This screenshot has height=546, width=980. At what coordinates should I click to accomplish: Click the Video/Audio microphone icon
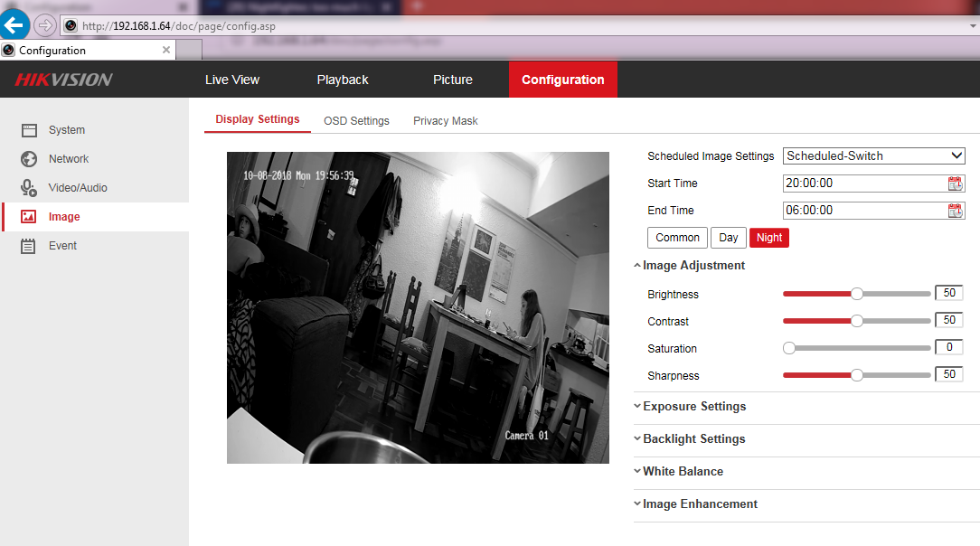coord(29,188)
